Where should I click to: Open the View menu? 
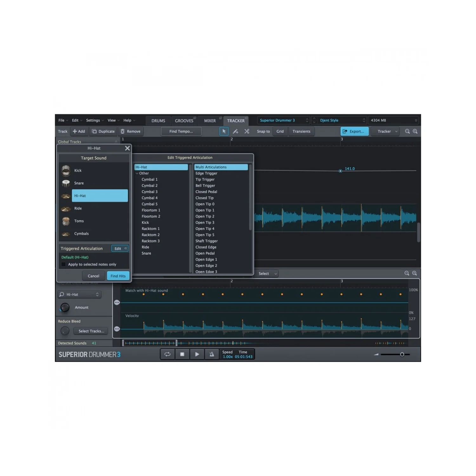click(x=113, y=120)
